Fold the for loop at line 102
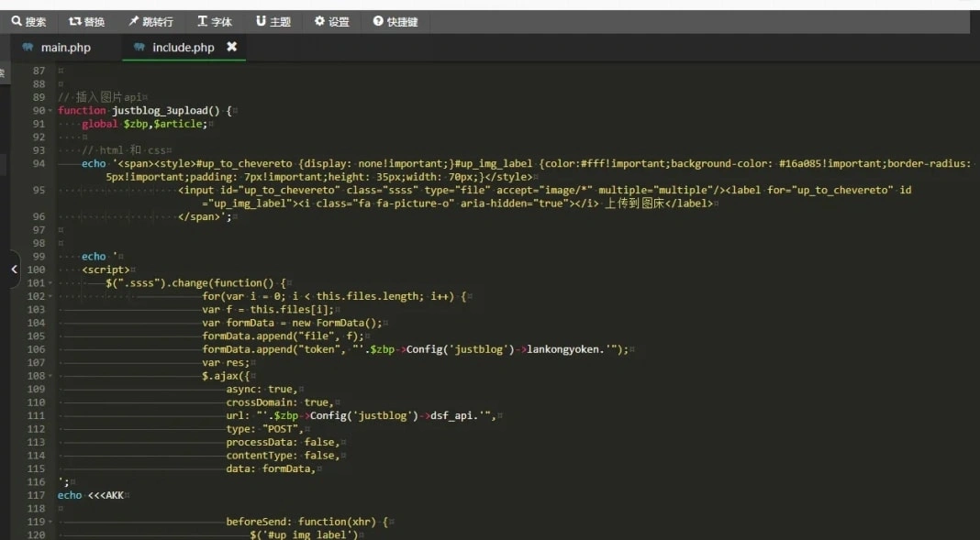This screenshot has width=980, height=540. (x=50, y=297)
